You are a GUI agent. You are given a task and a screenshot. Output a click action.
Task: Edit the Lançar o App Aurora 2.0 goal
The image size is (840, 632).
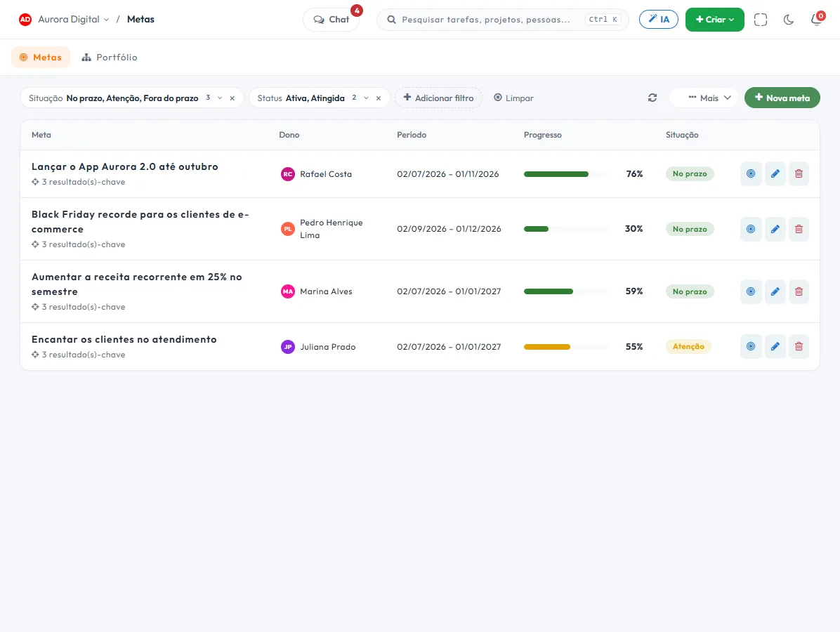coord(775,173)
